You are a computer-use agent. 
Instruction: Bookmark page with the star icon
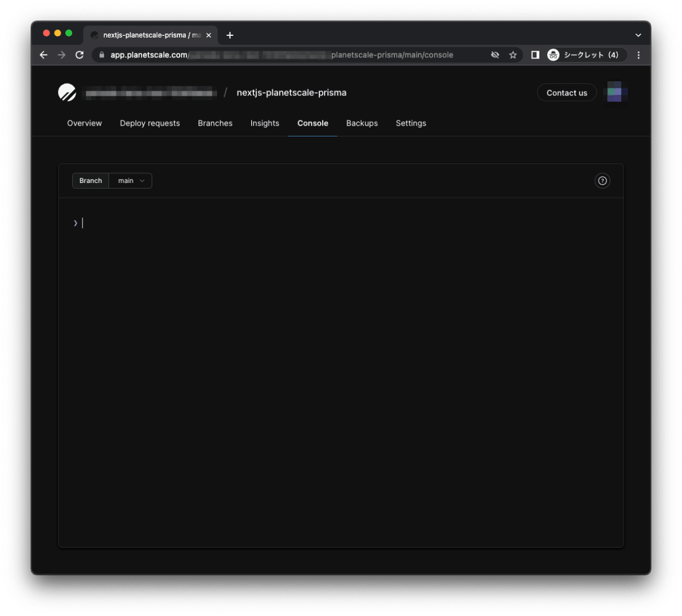click(x=513, y=55)
